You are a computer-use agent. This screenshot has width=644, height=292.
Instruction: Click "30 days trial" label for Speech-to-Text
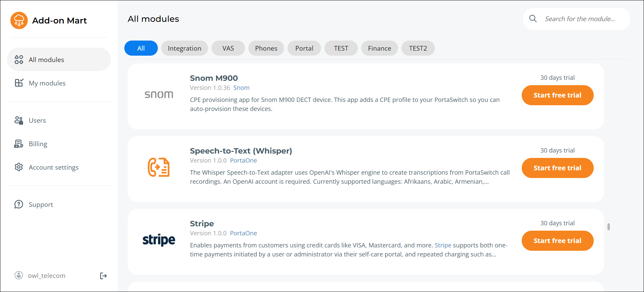pyautogui.click(x=558, y=151)
